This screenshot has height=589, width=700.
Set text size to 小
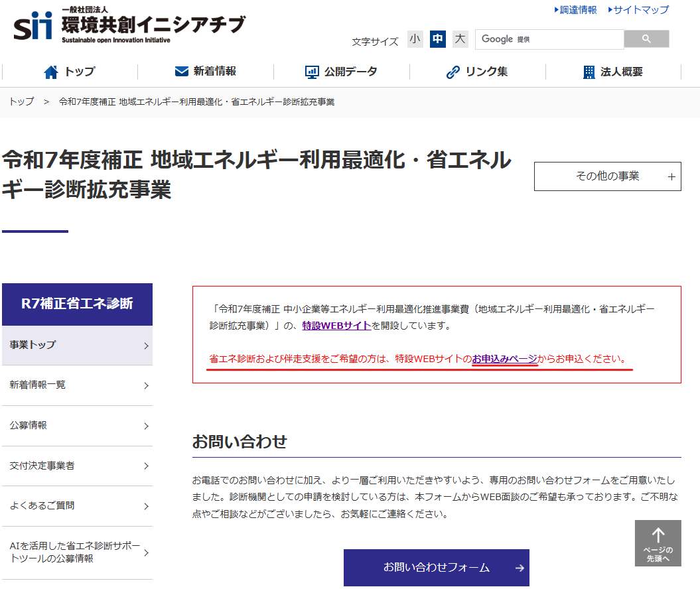pos(415,39)
